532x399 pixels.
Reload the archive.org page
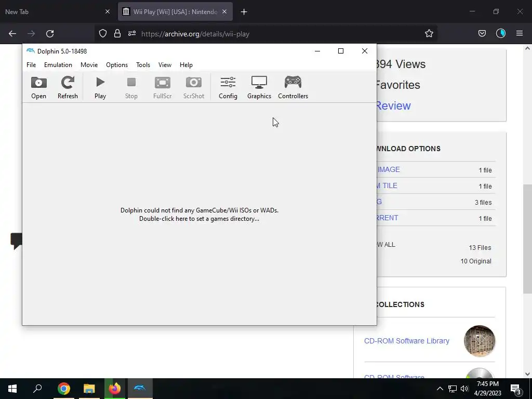pyautogui.click(x=50, y=34)
